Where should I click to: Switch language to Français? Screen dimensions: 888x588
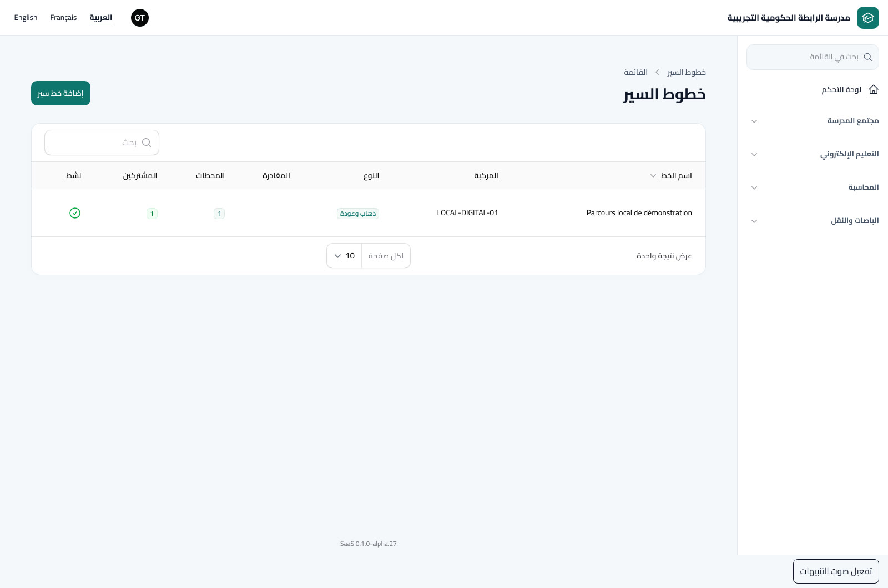(63, 18)
